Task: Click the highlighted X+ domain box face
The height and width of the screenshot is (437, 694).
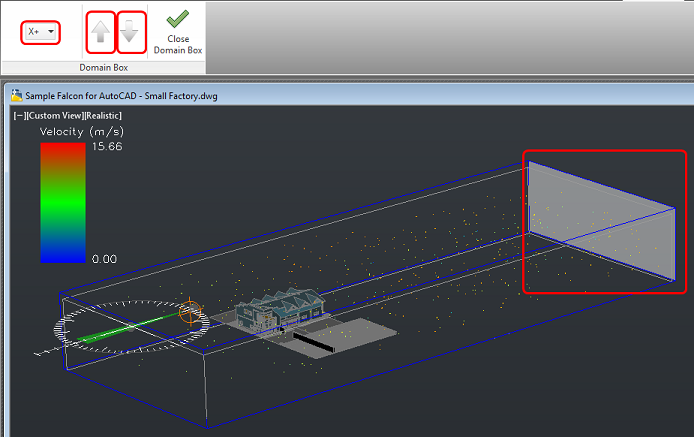Action: (602, 221)
